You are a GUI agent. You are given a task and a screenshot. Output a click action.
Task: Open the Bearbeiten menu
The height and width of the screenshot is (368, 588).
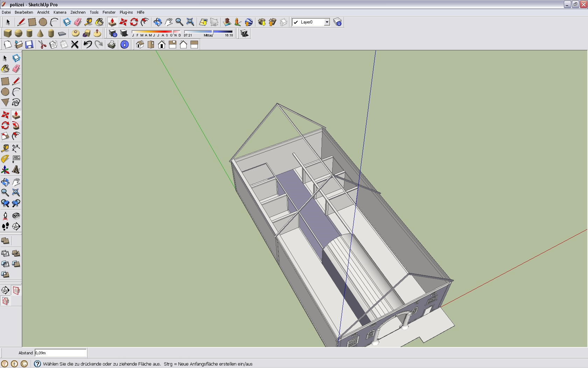pos(24,12)
